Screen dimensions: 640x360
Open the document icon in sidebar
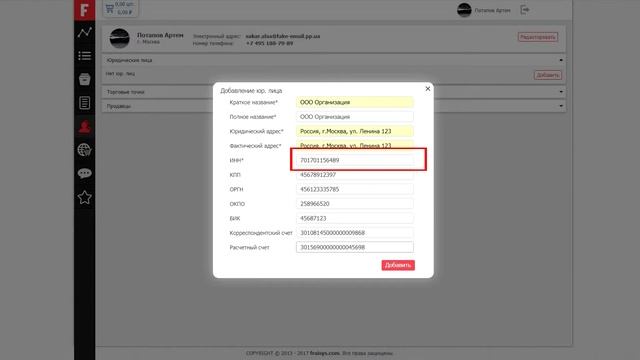click(x=84, y=103)
